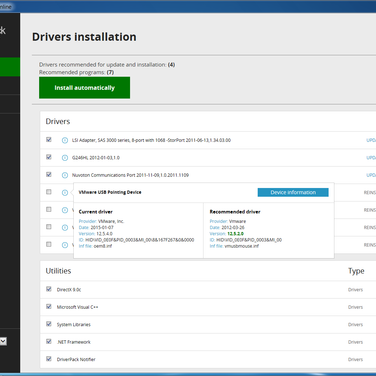Click the DirectX 9.0c label
Viewport: 376px width, 376px height.
69,290
